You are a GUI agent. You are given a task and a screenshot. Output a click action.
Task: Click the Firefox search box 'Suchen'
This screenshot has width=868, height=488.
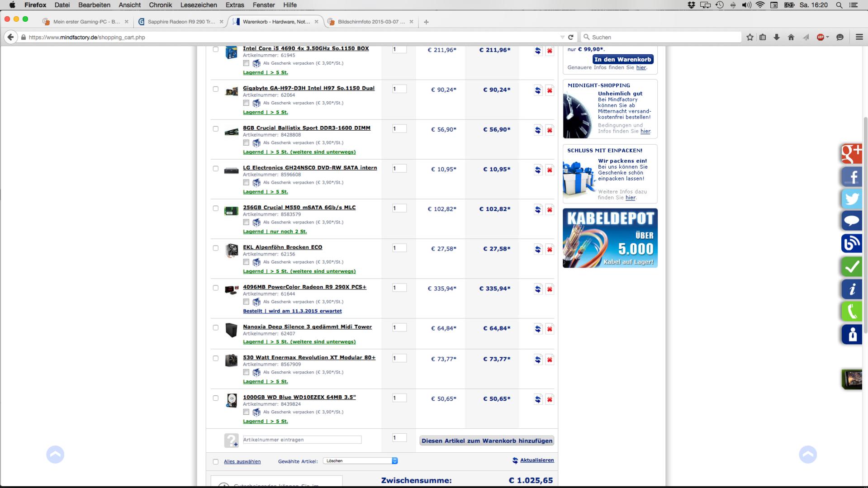click(x=661, y=37)
